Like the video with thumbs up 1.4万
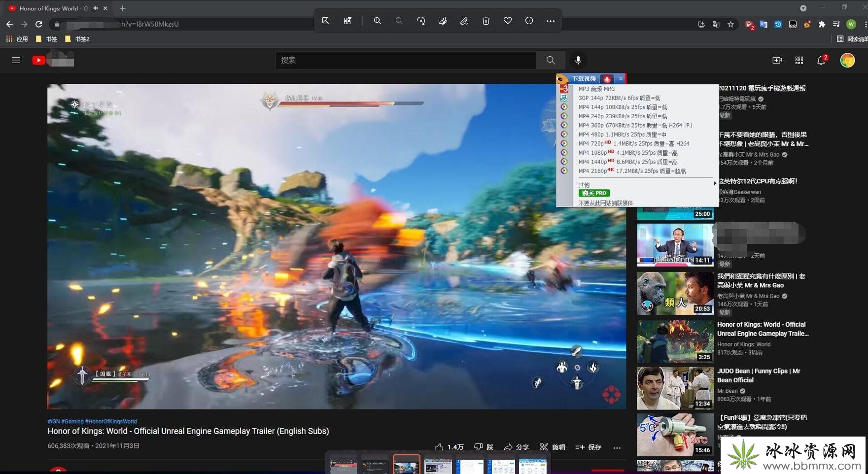 (x=449, y=447)
